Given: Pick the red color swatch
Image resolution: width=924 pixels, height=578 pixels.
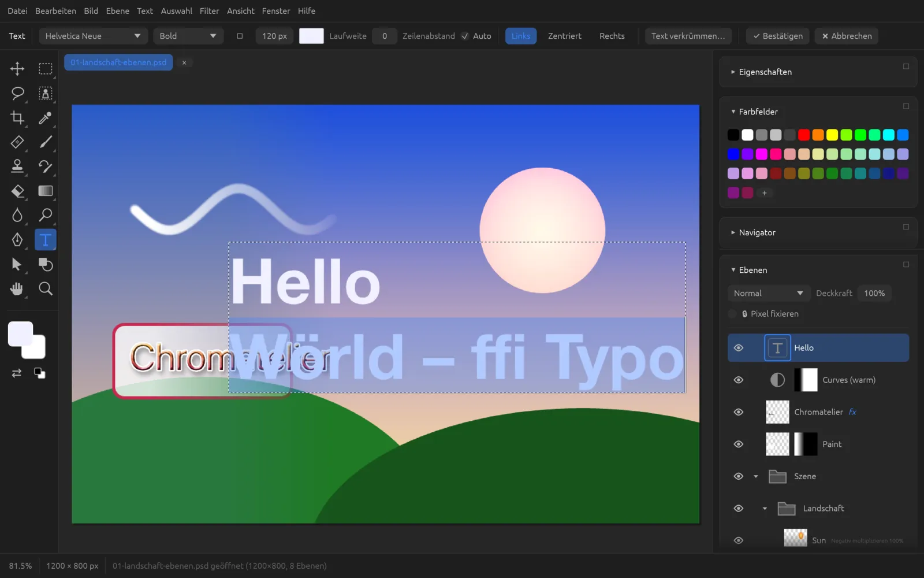Looking at the screenshot, I should [804, 135].
